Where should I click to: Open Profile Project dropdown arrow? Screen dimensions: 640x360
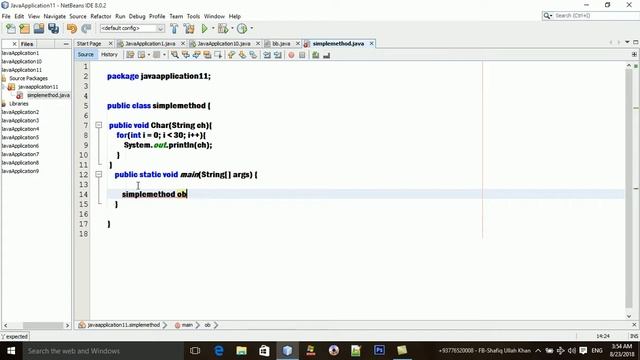tap(251, 28)
